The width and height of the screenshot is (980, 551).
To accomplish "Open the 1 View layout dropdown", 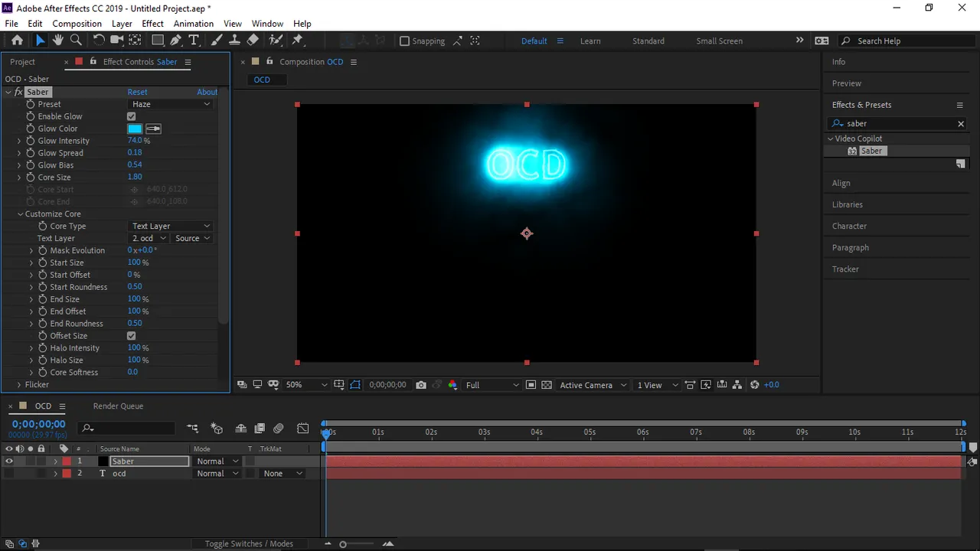I will (658, 385).
